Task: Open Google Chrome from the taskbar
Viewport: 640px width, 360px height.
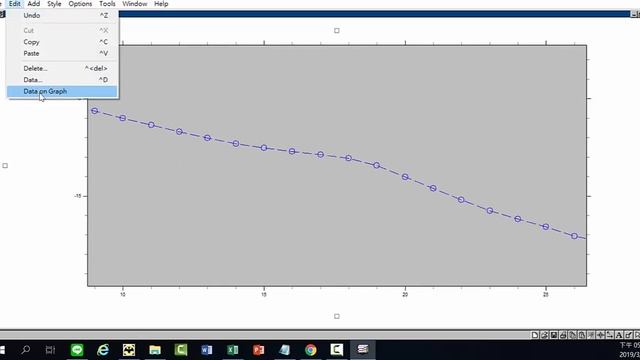Action: point(311,350)
